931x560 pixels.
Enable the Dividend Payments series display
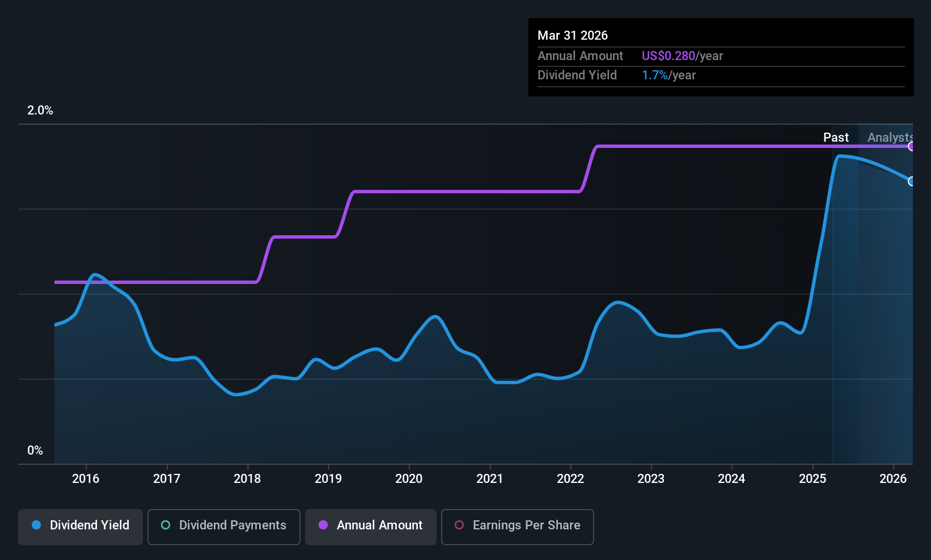223,525
